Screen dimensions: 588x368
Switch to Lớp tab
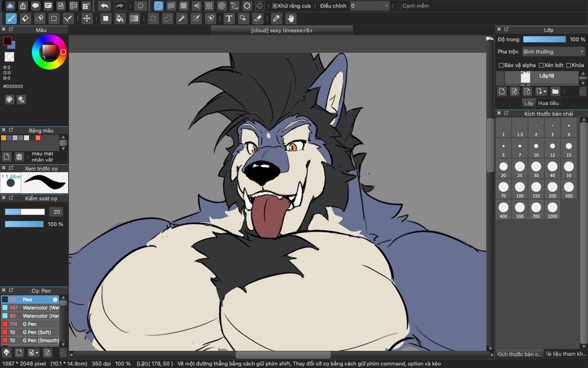529,103
